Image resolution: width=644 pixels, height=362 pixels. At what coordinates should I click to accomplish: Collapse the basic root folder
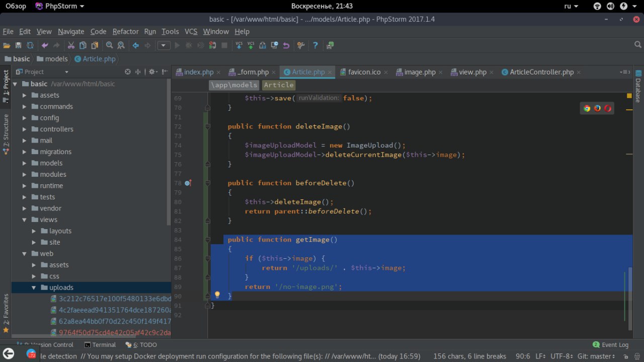[x=15, y=84]
